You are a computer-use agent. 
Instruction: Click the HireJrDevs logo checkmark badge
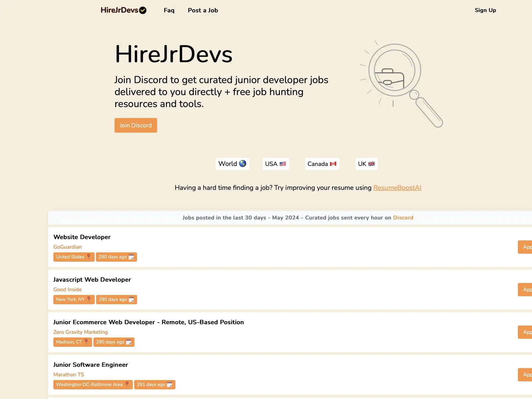coord(143,10)
